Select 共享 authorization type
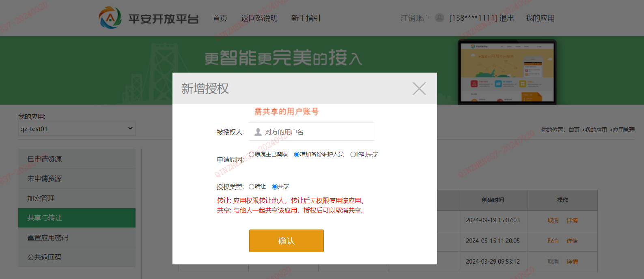Screen dimensions: 644x279 pos(275,187)
